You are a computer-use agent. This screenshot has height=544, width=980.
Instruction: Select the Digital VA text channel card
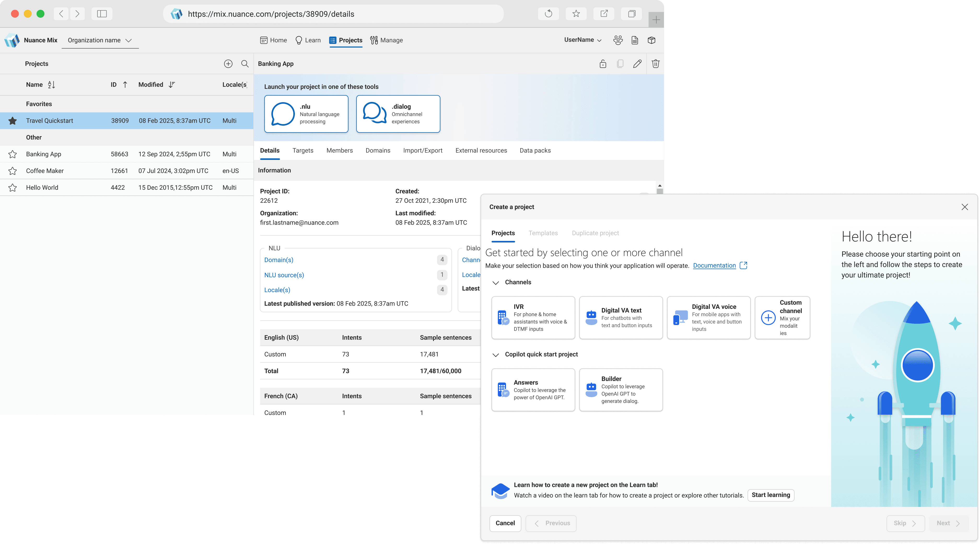click(x=621, y=317)
